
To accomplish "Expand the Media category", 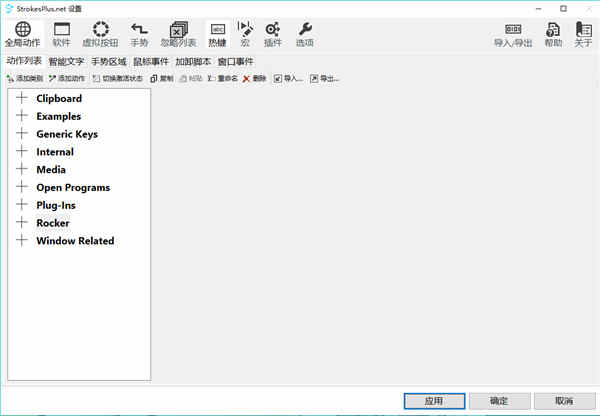I will (22, 169).
